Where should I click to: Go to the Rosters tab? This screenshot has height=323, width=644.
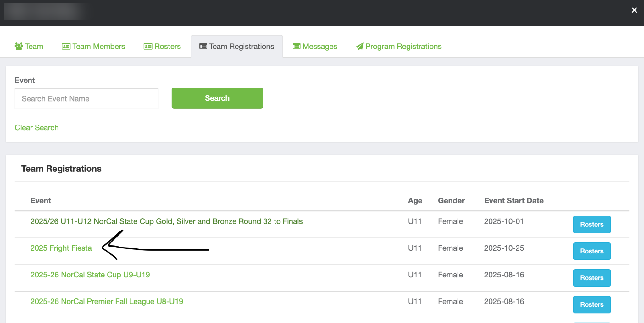(162, 47)
